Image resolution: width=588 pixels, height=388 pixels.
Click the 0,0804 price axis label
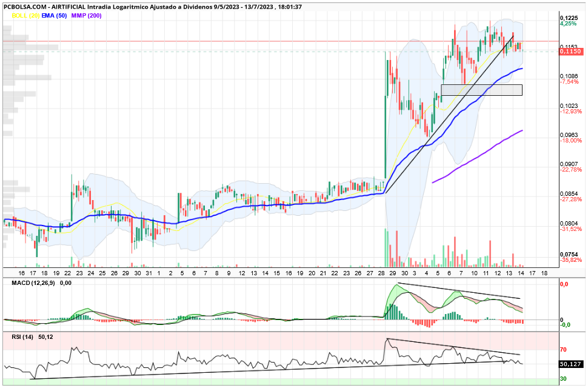coord(569,224)
